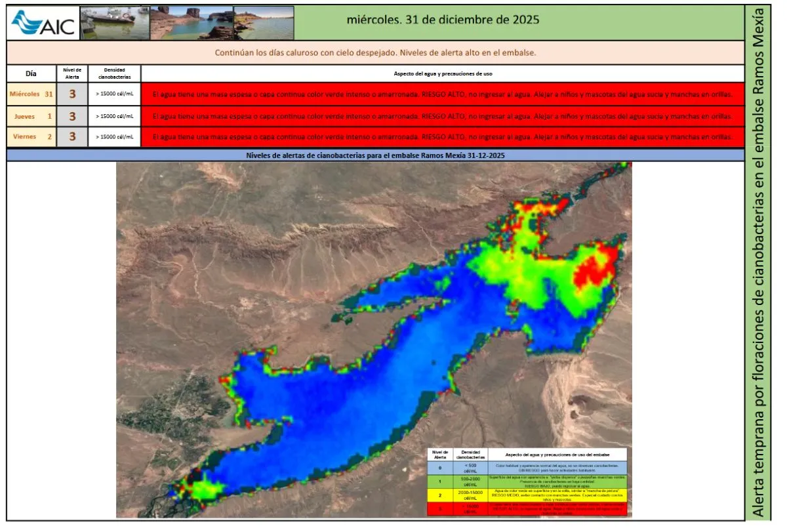Click the density value in Jueves row
This screenshot has height=532, width=787.
114,116
